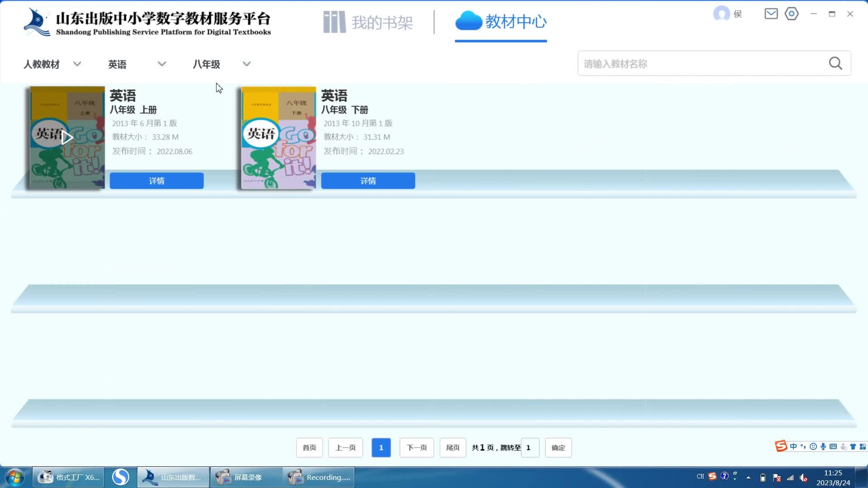This screenshot has width=868, height=488.
Task: Click 详情 for 八年级 上册 textbook
Action: pos(156,180)
